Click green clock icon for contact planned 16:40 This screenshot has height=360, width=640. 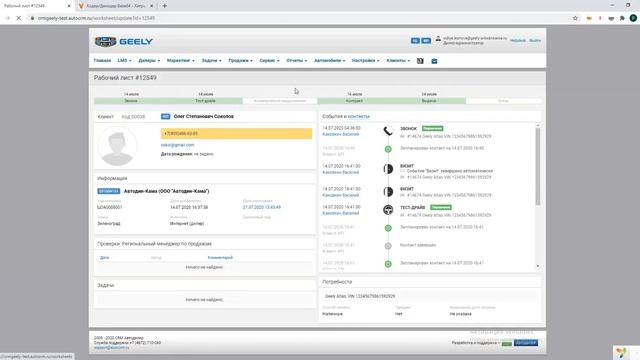388,149
